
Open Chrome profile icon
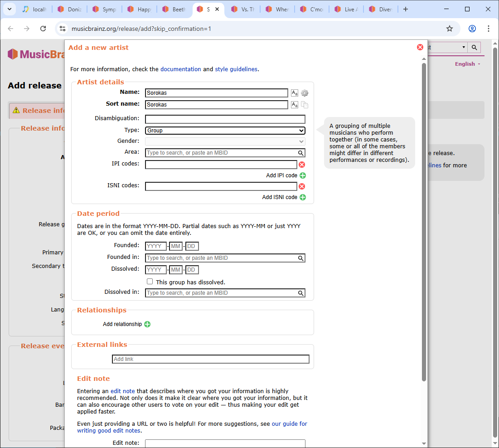click(x=472, y=29)
